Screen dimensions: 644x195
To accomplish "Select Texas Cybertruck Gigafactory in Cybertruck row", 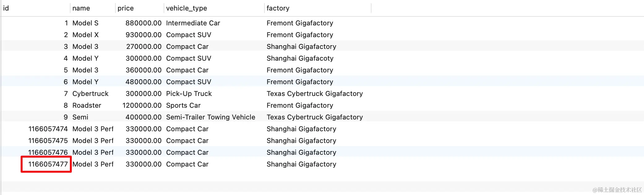I will click(315, 93).
